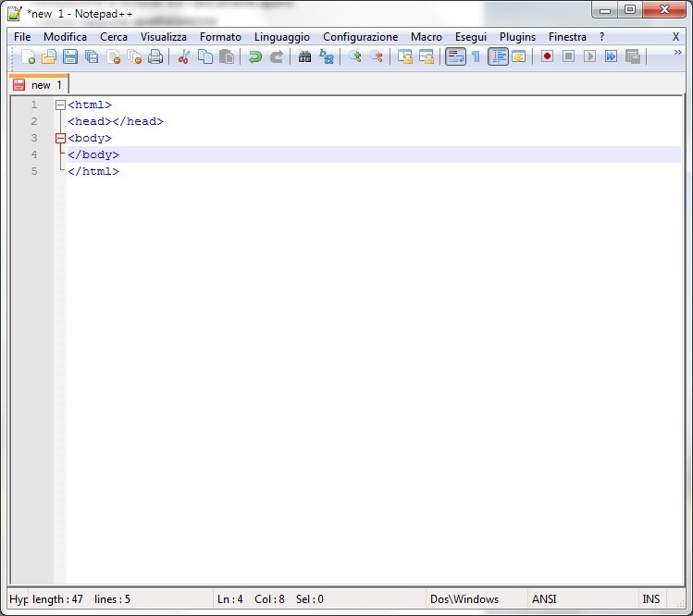Click line number 1 in margin
Viewport: 693px width, 616px height.
coord(34,105)
